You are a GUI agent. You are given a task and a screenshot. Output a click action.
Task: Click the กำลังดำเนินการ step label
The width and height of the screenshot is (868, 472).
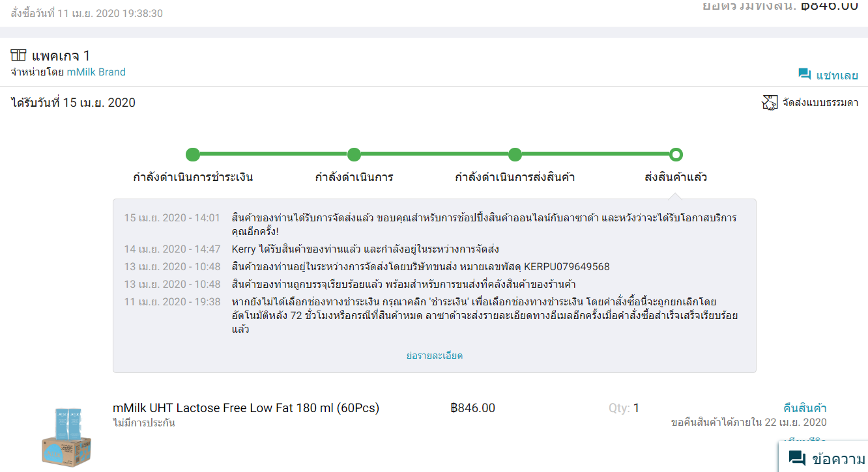tap(354, 177)
